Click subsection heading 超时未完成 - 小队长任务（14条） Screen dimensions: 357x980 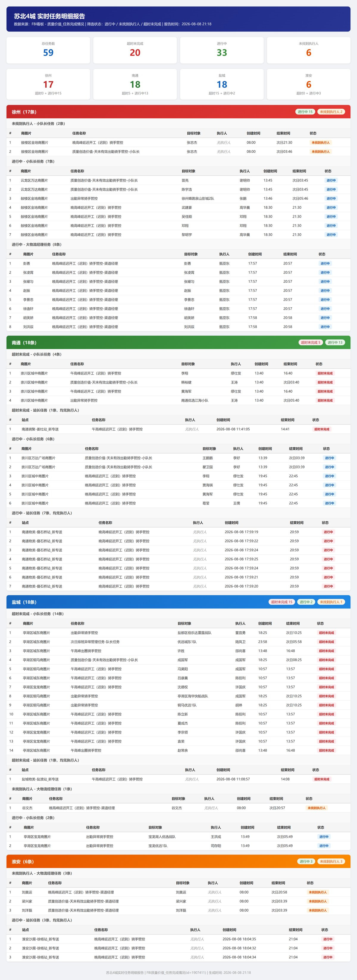[38, 614]
